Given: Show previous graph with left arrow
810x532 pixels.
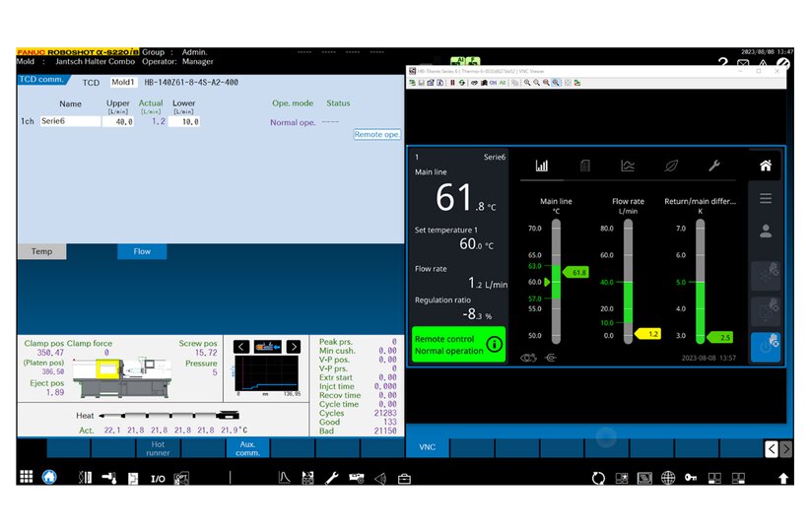Looking at the screenshot, I should (x=241, y=347).
